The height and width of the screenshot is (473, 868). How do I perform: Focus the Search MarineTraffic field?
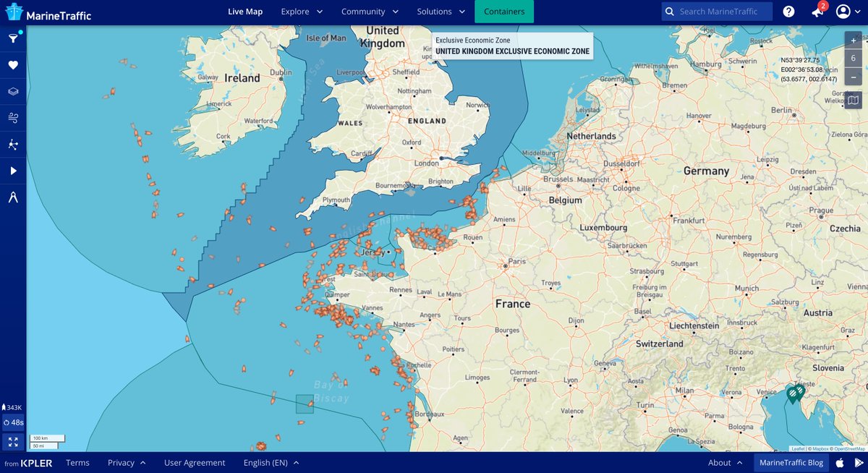click(717, 12)
